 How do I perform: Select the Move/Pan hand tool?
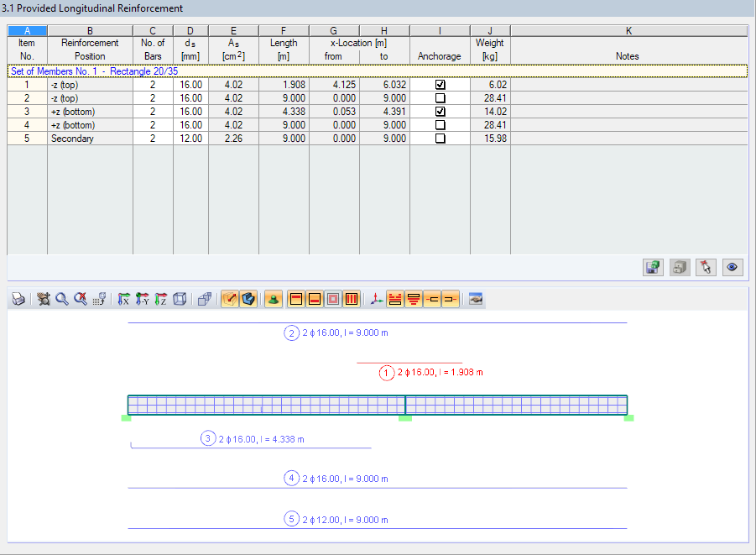coord(42,298)
